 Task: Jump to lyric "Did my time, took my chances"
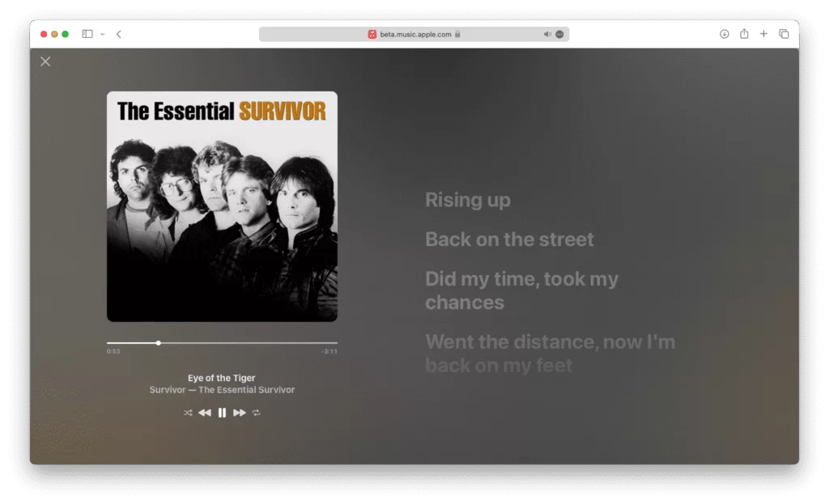pyautogui.click(x=521, y=290)
